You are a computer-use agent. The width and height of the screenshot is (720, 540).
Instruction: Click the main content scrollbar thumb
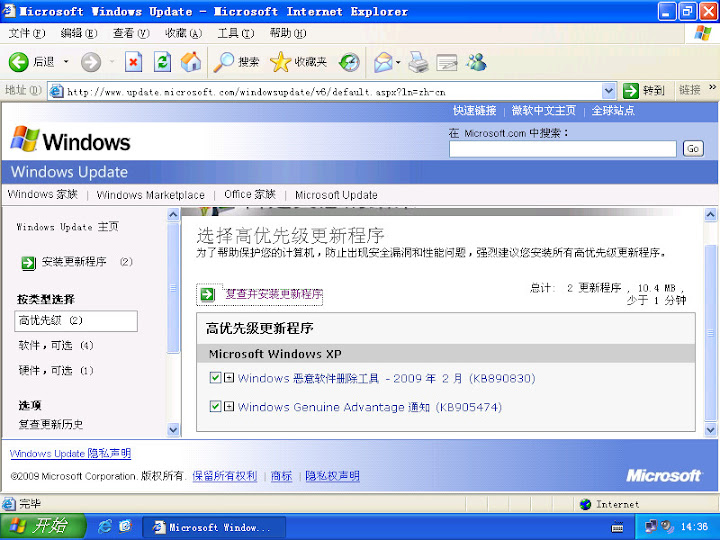click(x=710, y=333)
